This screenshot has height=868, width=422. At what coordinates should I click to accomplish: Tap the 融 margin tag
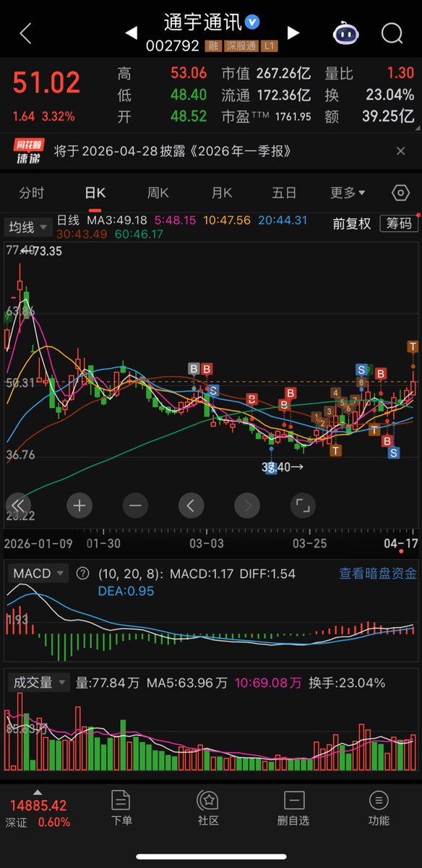tap(213, 46)
